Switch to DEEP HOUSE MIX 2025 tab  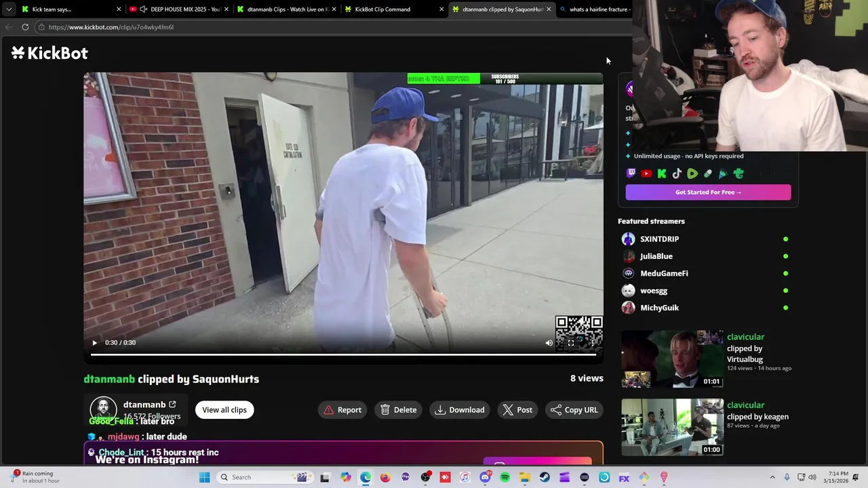178,9
